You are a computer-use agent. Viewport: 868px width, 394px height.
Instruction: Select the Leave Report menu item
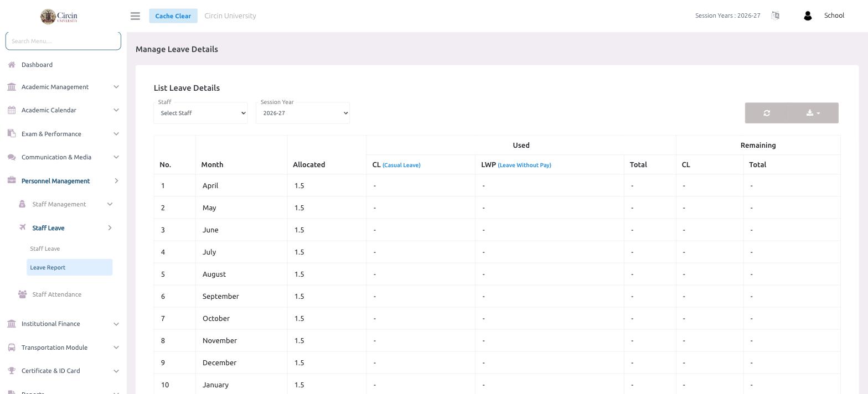tap(69, 267)
